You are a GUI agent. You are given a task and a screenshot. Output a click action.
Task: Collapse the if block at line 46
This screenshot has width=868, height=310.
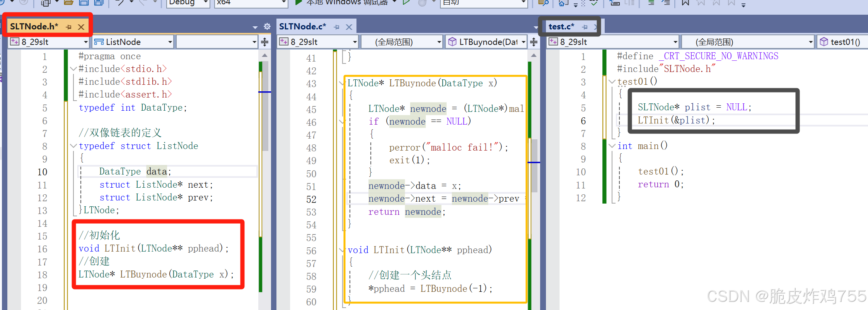(342, 122)
